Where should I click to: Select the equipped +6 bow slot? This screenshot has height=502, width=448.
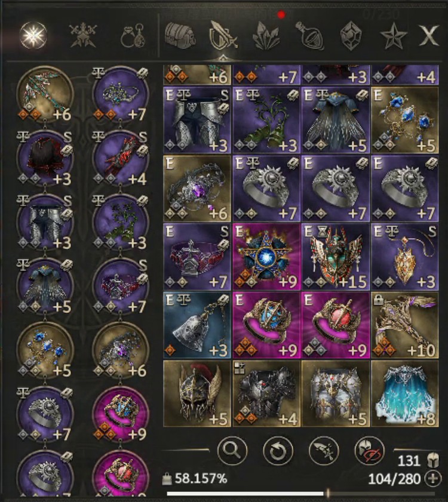pyautogui.click(x=45, y=94)
